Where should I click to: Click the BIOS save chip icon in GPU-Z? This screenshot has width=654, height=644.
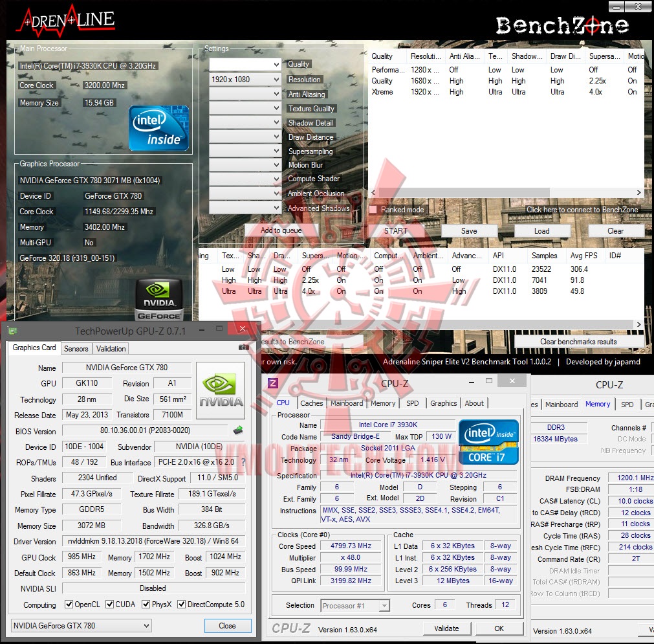pyautogui.click(x=238, y=430)
